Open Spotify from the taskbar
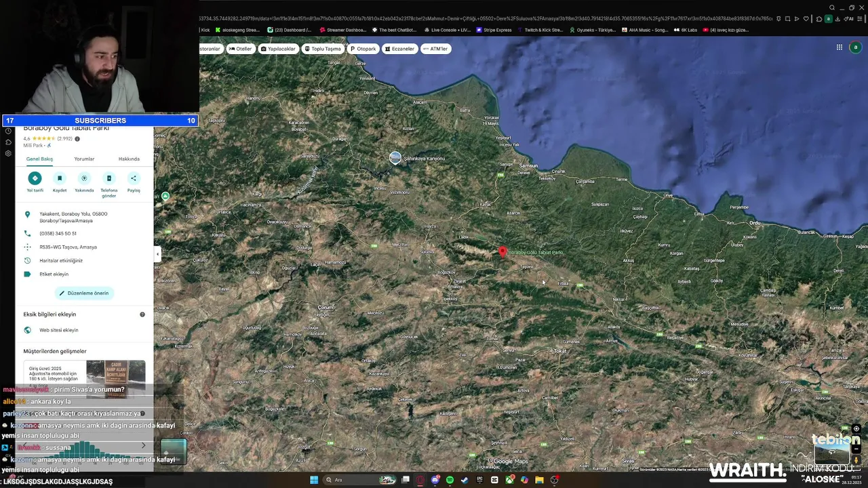868x488 pixels. coord(450,480)
